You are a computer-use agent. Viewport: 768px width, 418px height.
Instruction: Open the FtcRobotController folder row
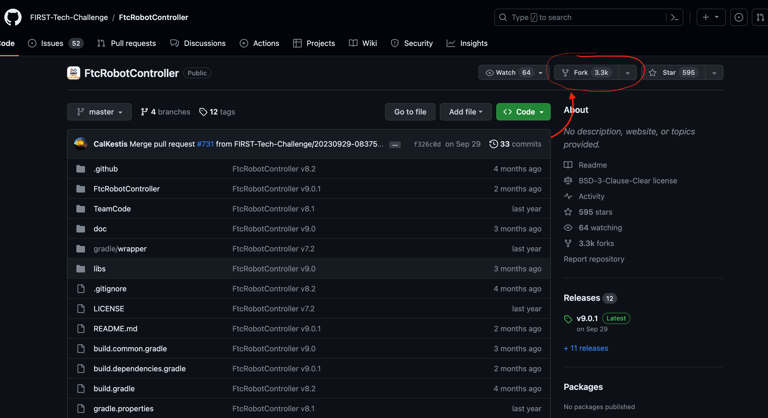[309, 189]
